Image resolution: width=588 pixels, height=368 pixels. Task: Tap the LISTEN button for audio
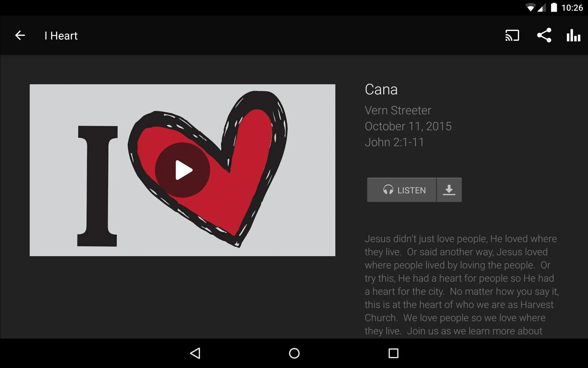tap(401, 190)
